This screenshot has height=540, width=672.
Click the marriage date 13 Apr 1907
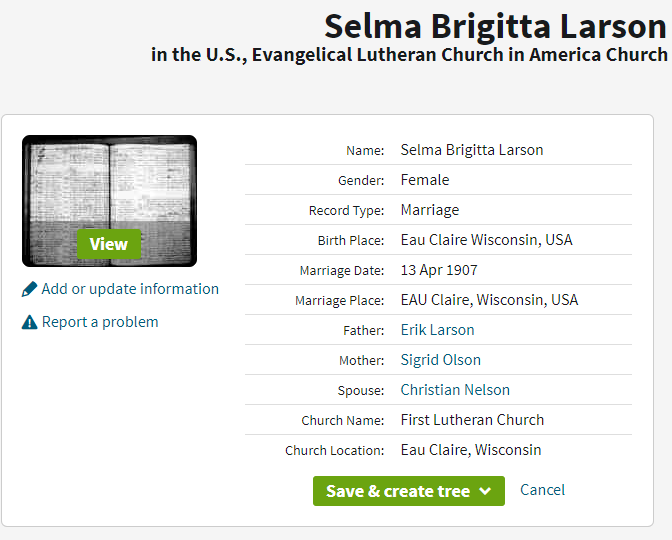[439, 270]
